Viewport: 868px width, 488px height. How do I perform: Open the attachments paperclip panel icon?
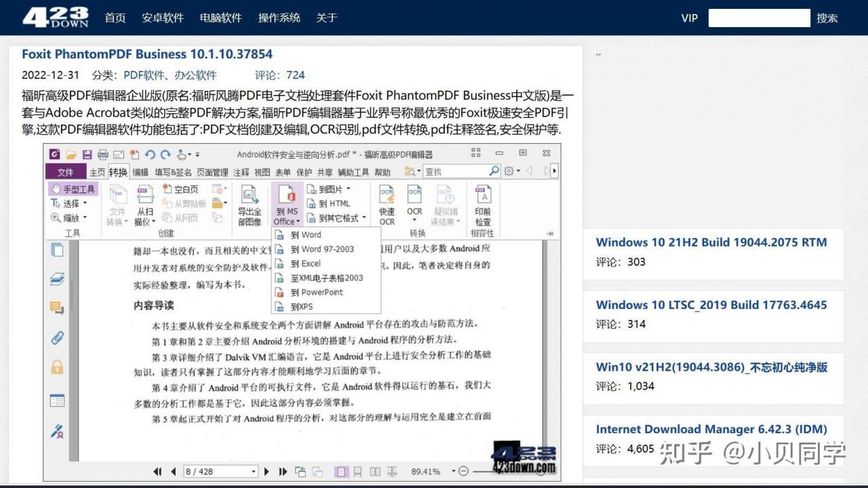[57, 338]
